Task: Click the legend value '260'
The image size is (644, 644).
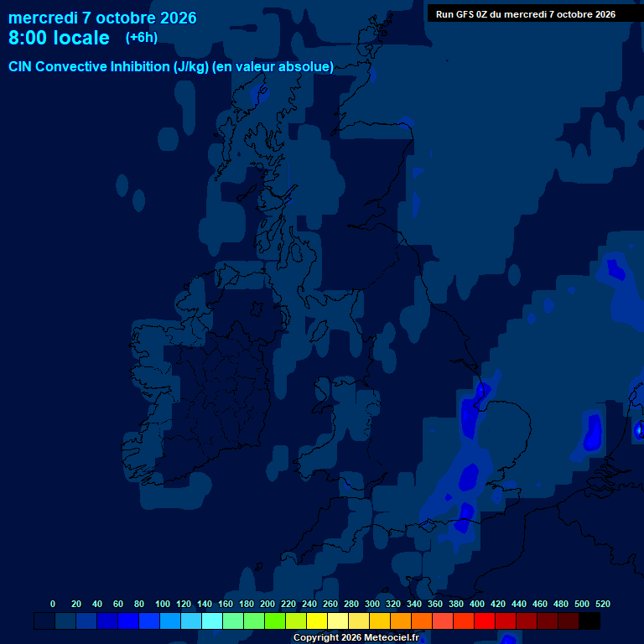Action: pos(330,604)
